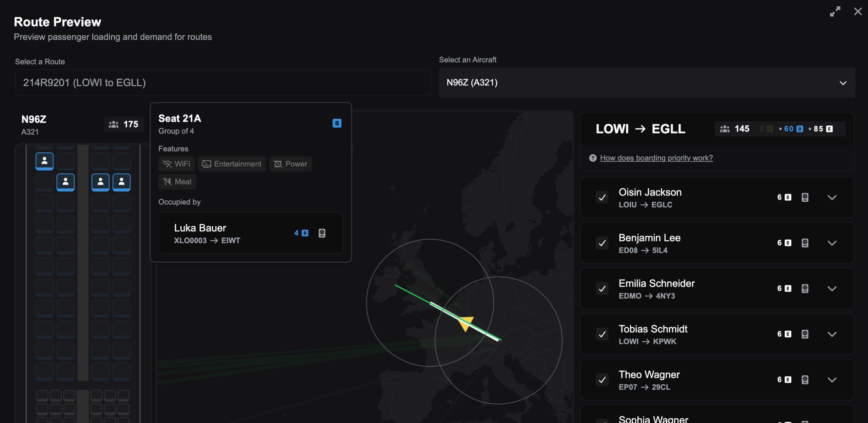Viewport: 868px width, 423px height.
Task: Uncheck the Theo Wagner checkbox
Action: (x=602, y=380)
